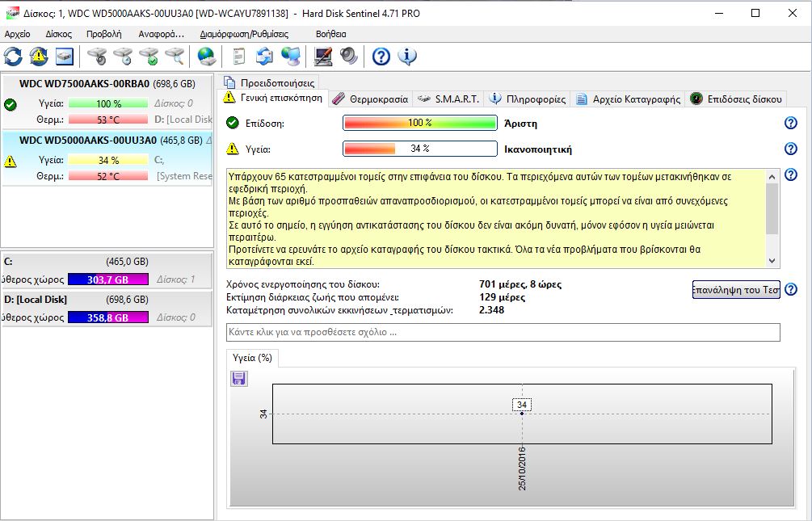Click the '701 μέρες, 8 ώρες' power-on value

(520, 284)
